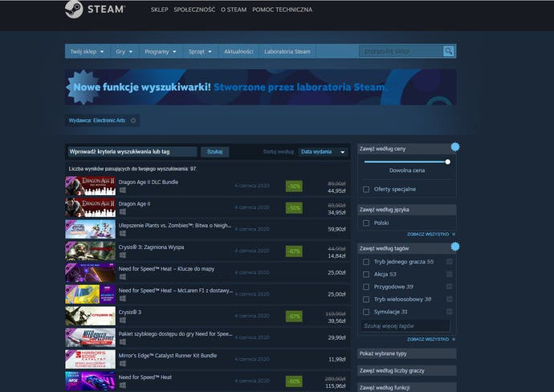Open the O STEAM menu item
This screenshot has width=554, height=392.
234,10
